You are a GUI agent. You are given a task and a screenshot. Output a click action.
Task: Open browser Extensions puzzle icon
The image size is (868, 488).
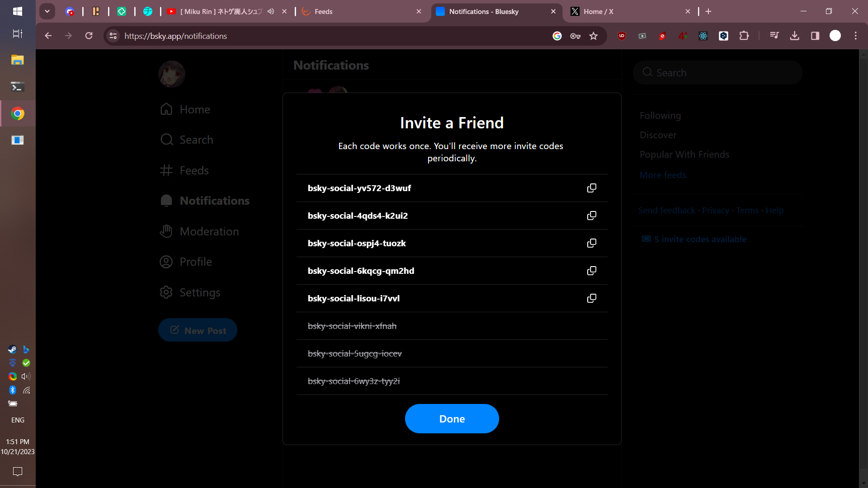[744, 36]
